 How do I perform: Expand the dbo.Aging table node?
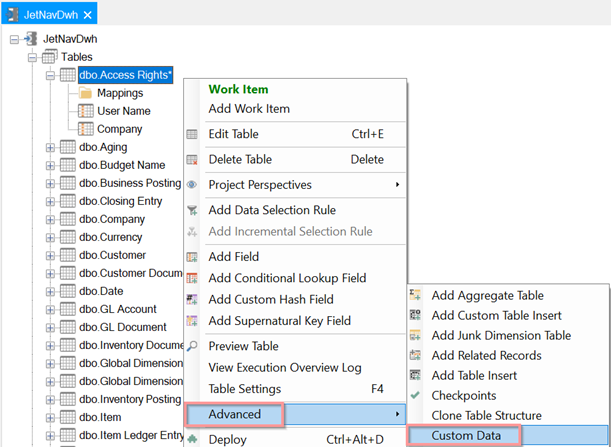point(51,147)
